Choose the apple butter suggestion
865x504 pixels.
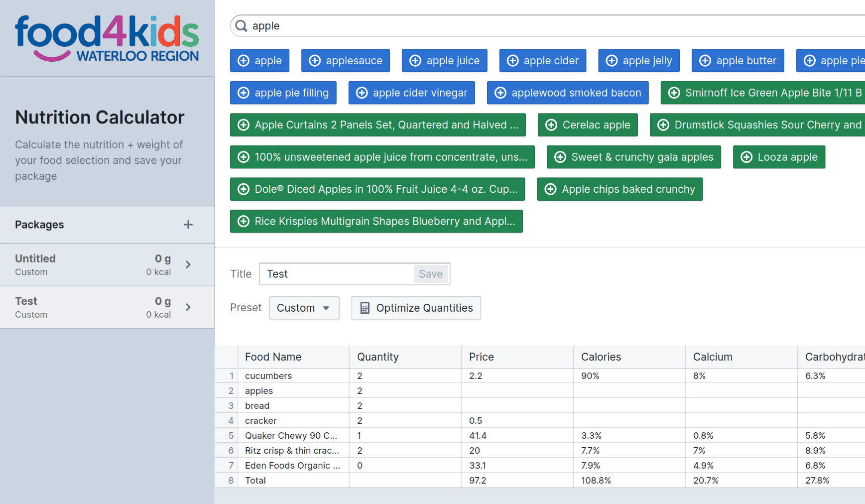click(x=738, y=60)
